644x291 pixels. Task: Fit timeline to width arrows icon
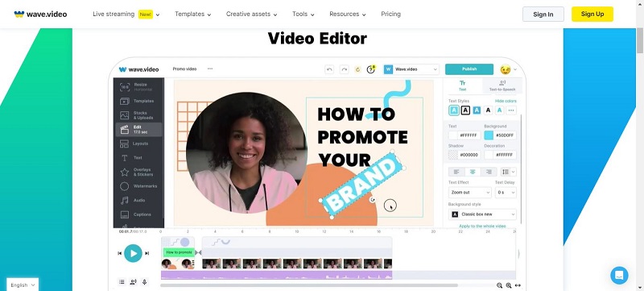tap(518, 285)
